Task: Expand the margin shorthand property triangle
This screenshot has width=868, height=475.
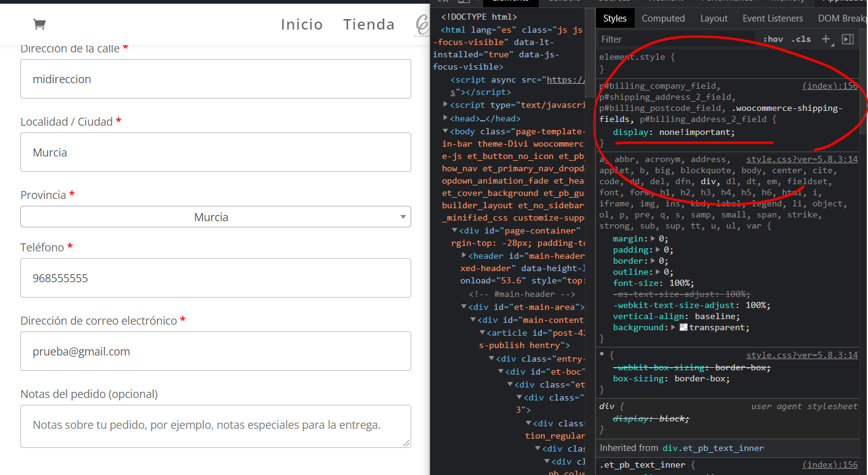Action: pos(653,238)
